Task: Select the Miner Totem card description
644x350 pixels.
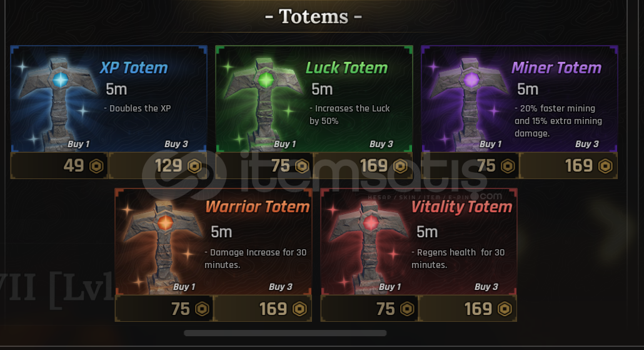Action: [558, 121]
